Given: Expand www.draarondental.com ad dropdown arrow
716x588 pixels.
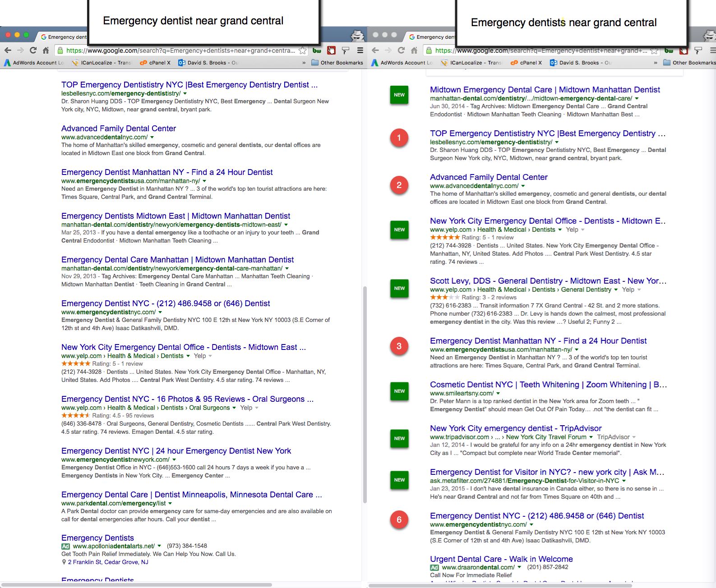Looking at the screenshot, I should (519, 567).
